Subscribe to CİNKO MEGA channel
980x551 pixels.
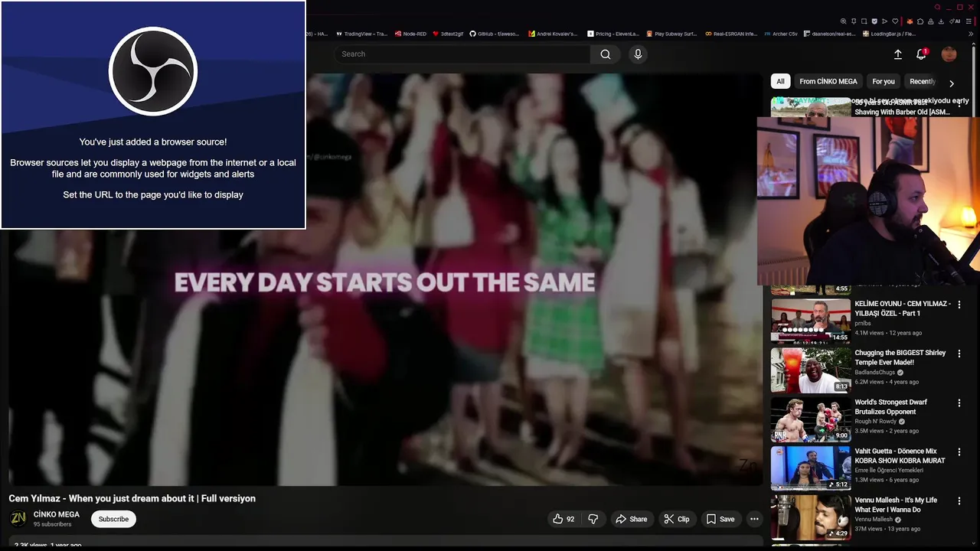(x=113, y=519)
